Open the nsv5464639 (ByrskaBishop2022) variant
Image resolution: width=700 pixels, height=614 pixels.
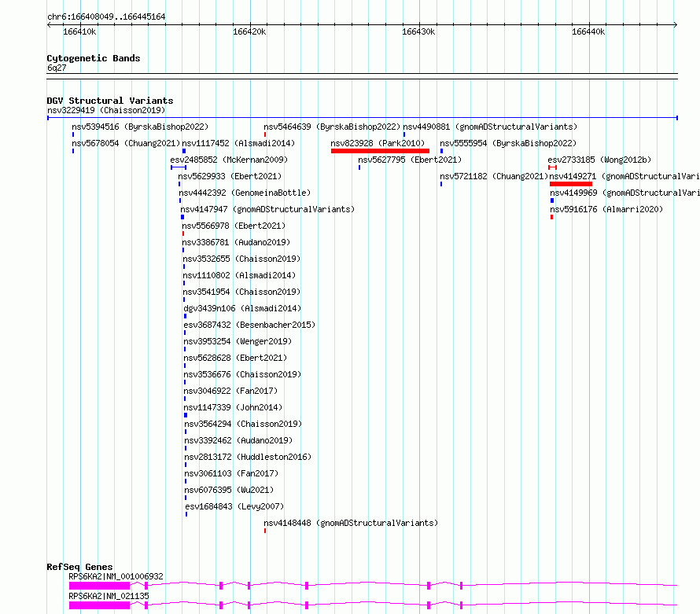[x=332, y=127]
